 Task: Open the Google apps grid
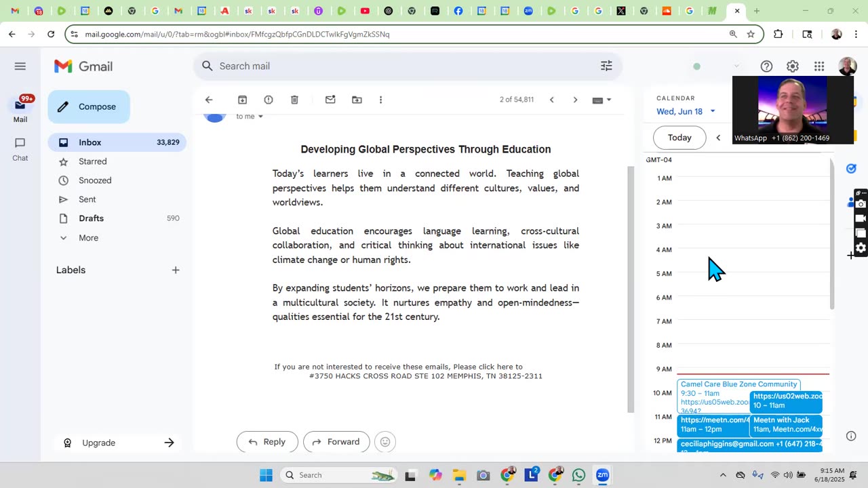pos(819,66)
